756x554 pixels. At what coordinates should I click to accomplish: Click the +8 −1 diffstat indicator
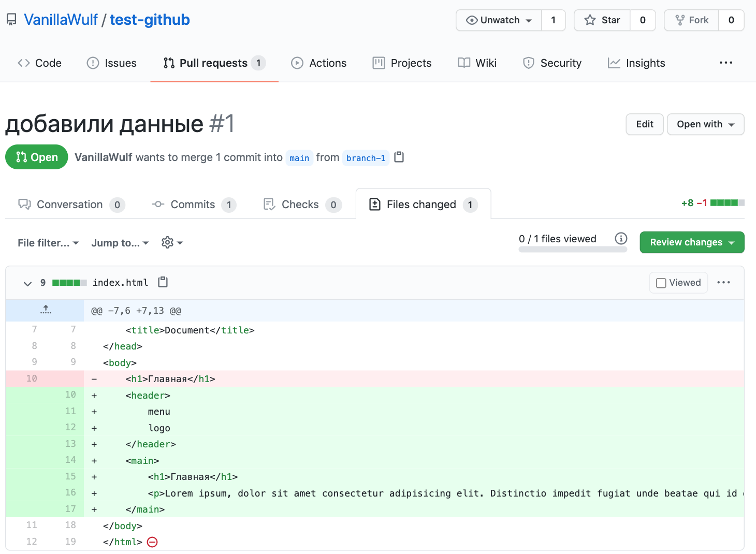point(713,203)
